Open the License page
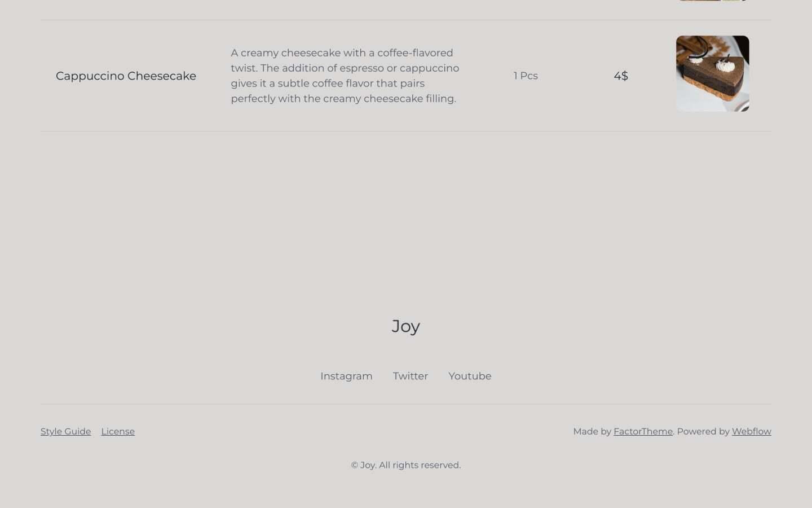This screenshot has width=812, height=508. (x=118, y=431)
